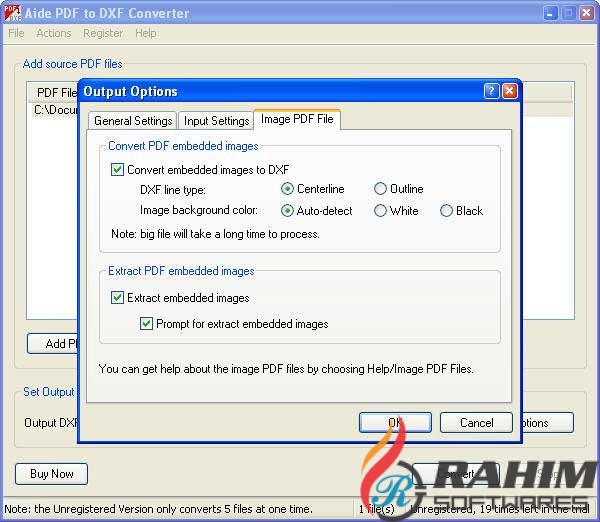Click the '1 file(s)' status bar text

(x=377, y=509)
